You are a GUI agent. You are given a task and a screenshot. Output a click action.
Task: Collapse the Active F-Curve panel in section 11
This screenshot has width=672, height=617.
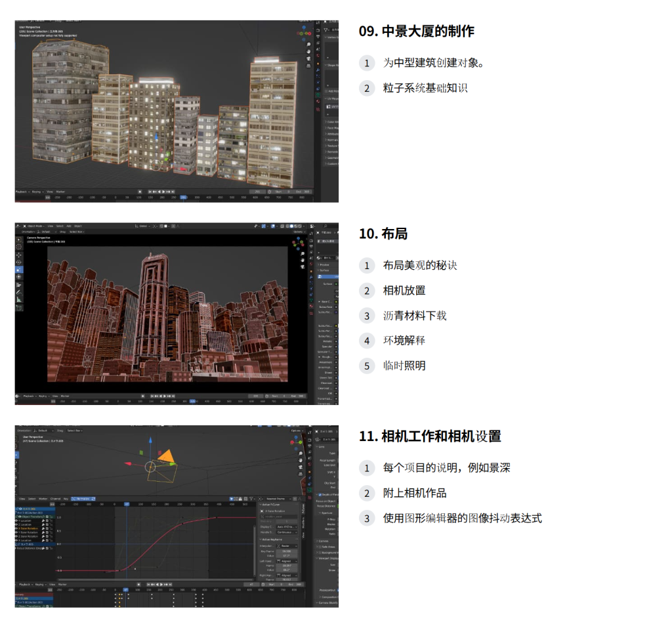pyautogui.click(x=270, y=505)
